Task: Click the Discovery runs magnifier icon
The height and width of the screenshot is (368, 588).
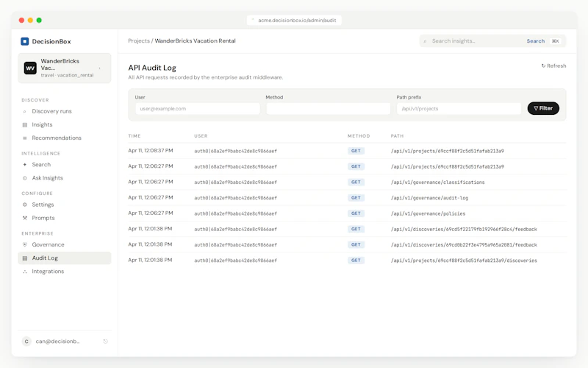Action: pos(25,112)
